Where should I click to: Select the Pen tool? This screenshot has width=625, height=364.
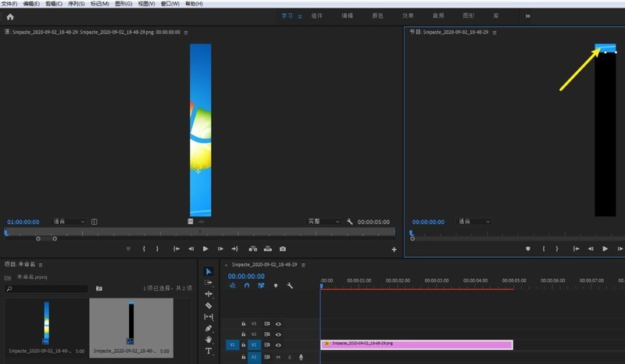coord(209,328)
